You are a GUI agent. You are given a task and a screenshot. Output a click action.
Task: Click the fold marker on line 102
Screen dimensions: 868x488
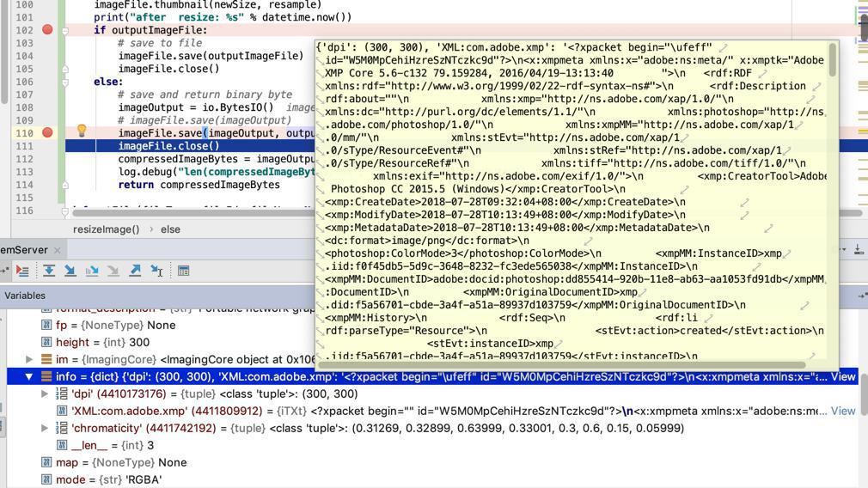64,31
